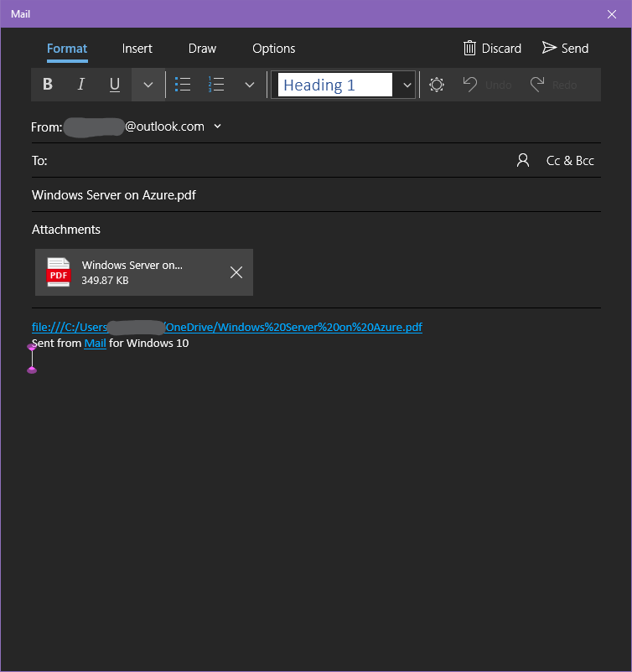Click the Attachments heading text
This screenshot has width=632, height=672.
point(66,230)
